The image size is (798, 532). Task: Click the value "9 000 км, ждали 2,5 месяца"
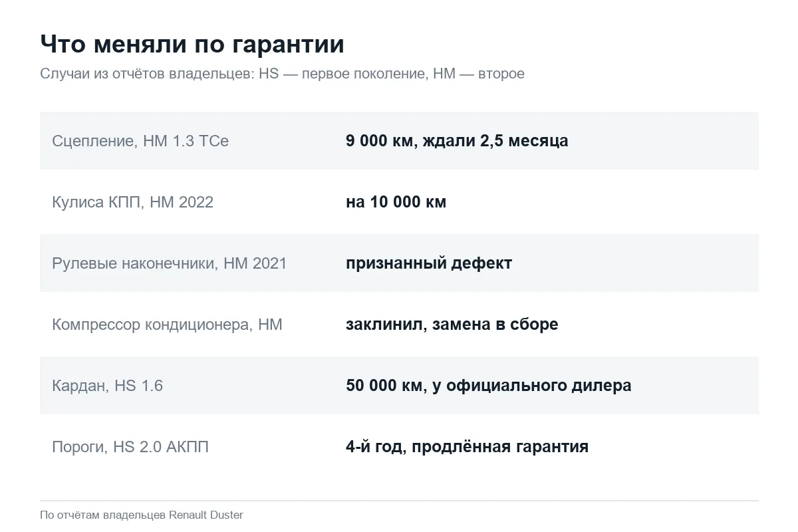pyautogui.click(x=457, y=141)
